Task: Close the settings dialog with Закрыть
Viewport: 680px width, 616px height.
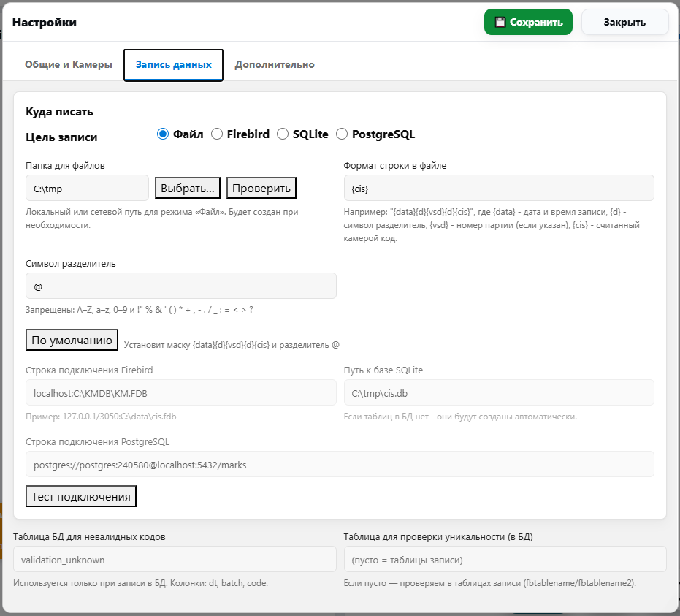Action: [x=624, y=22]
